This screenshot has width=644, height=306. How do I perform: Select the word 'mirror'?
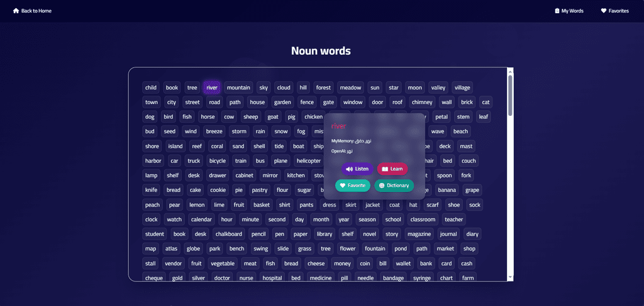[x=270, y=176]
